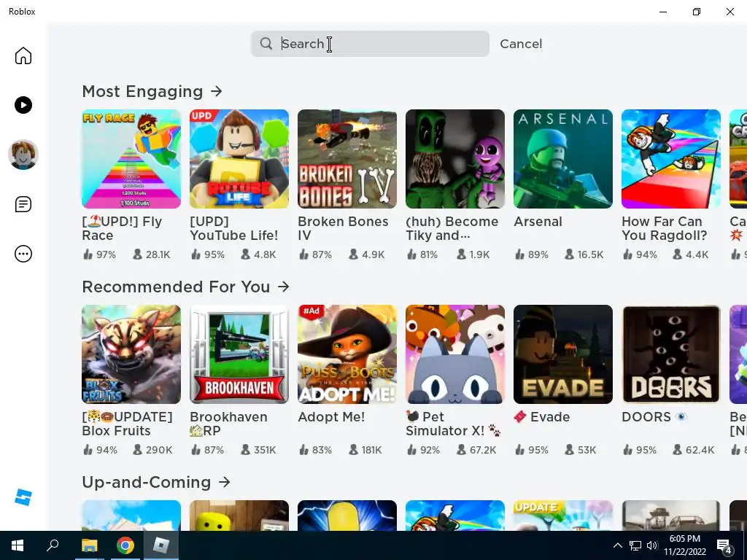Open the Chat messages icon in the sidebar
The height and width of the screenshot is (560, 747).
[x=23, y=204]
